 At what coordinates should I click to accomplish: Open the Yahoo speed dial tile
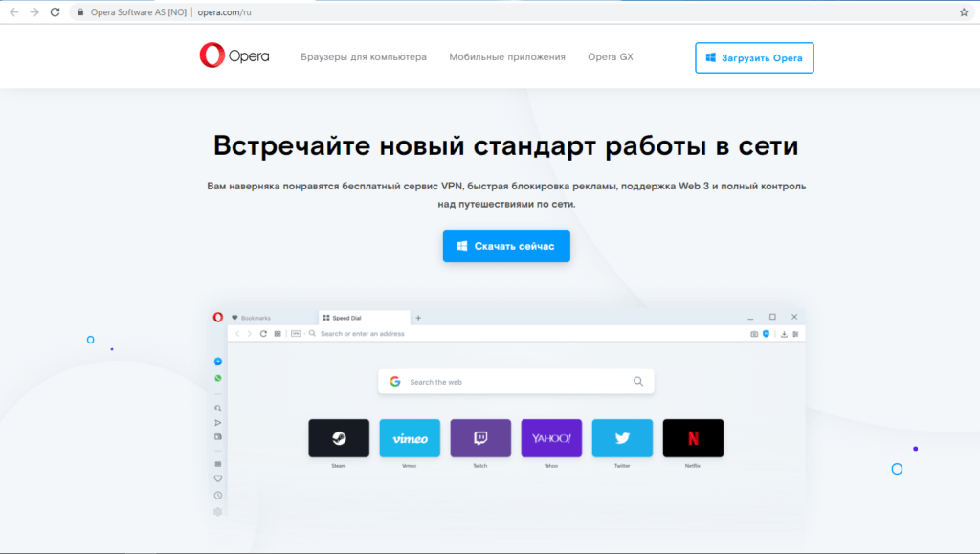551,438
